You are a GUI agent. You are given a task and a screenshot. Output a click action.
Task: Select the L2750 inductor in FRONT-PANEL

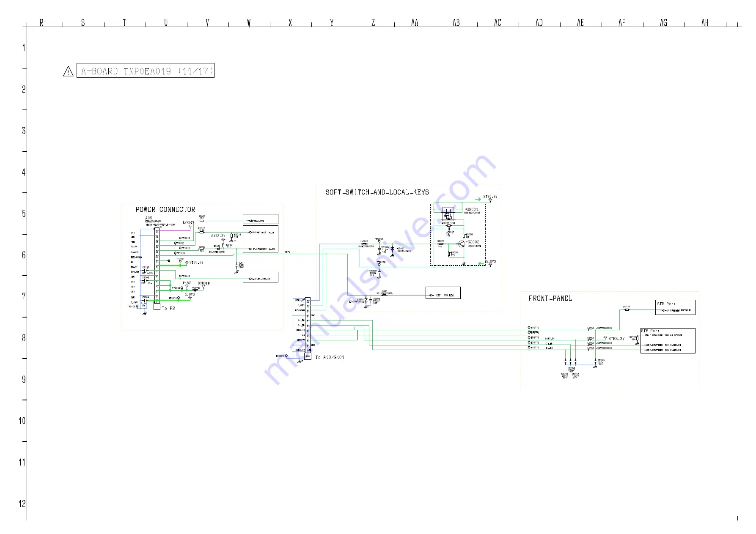click(590, 329)
